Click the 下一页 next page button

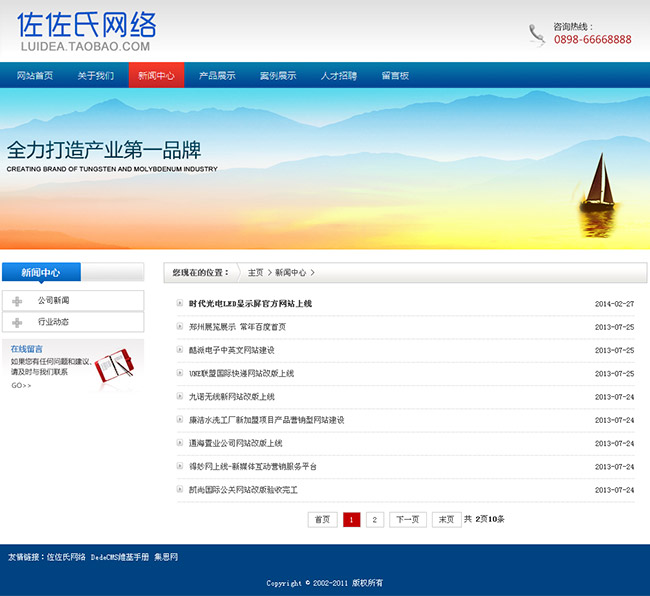tap(408, 519)
